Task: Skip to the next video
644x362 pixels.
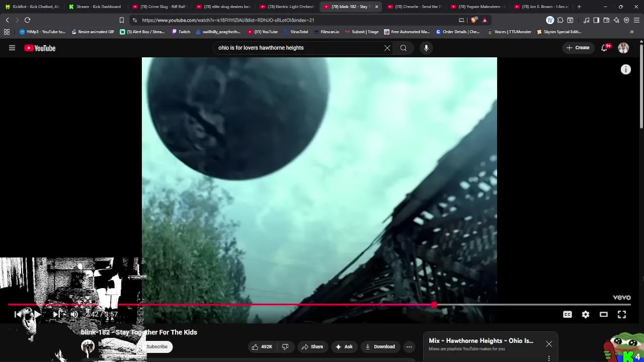Action: 56,314
